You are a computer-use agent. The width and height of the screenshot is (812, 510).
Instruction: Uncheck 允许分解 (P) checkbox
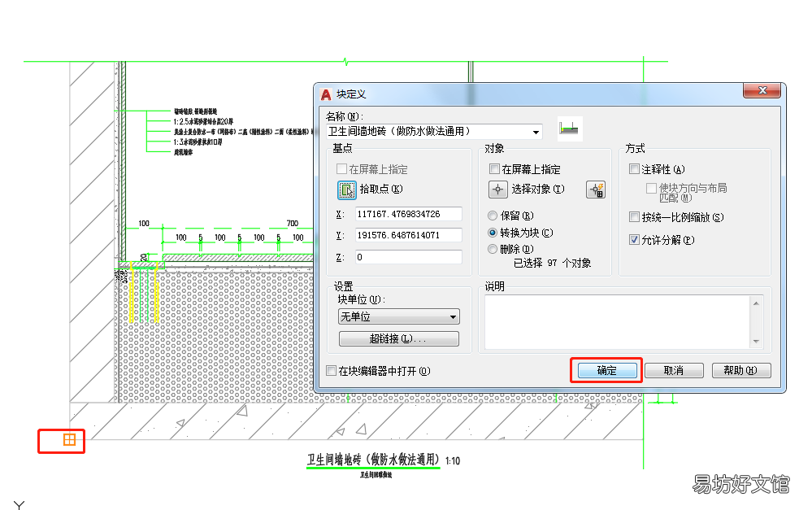[x=634, y=239]
